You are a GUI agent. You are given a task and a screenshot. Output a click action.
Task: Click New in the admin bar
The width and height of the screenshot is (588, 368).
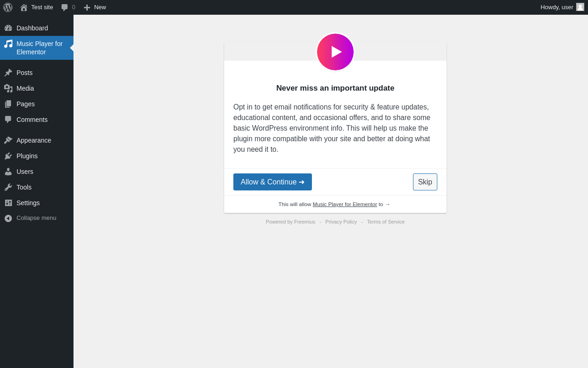pyautogui.click(x=100, y=7)
